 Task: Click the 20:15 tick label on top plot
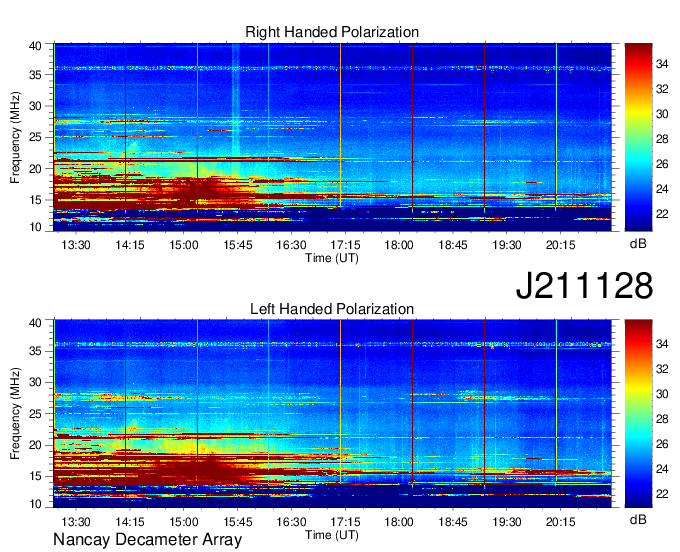tap(560, 245)
